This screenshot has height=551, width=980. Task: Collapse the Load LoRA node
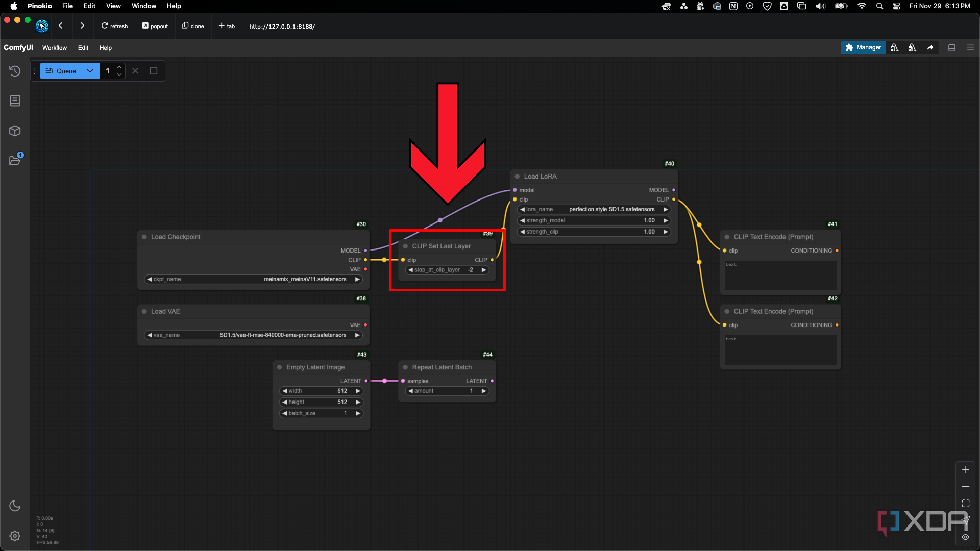tap(517, 177)
